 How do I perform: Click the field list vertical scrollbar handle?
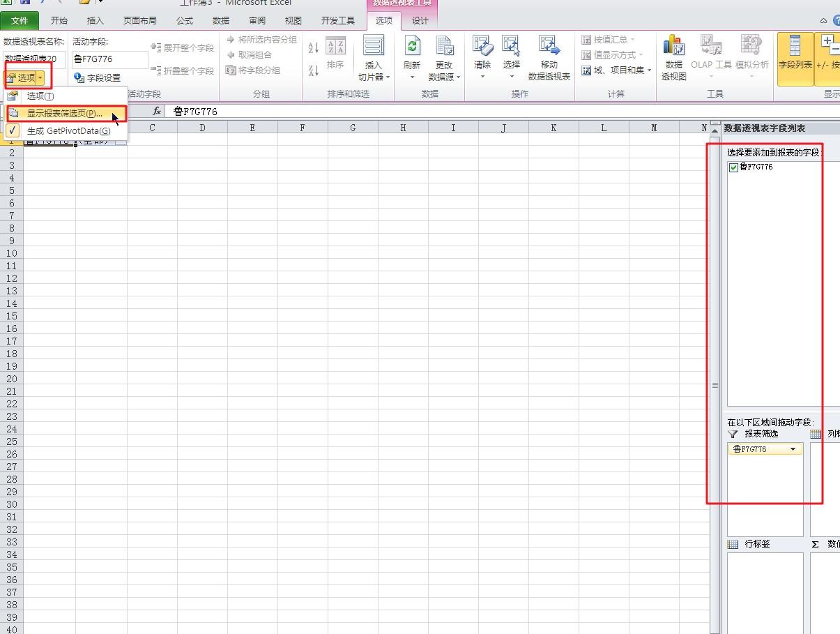715,385
